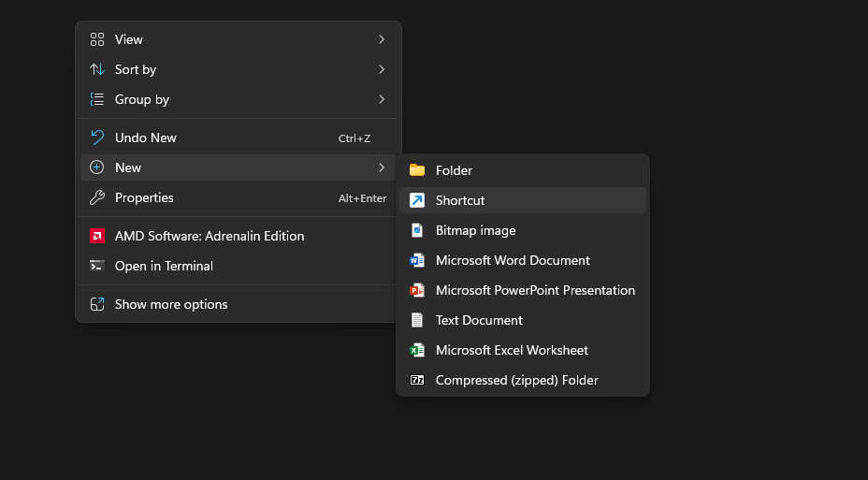868x480 pixels.
Task: Expand the View submenu chevron
Action: click(382, 39)
